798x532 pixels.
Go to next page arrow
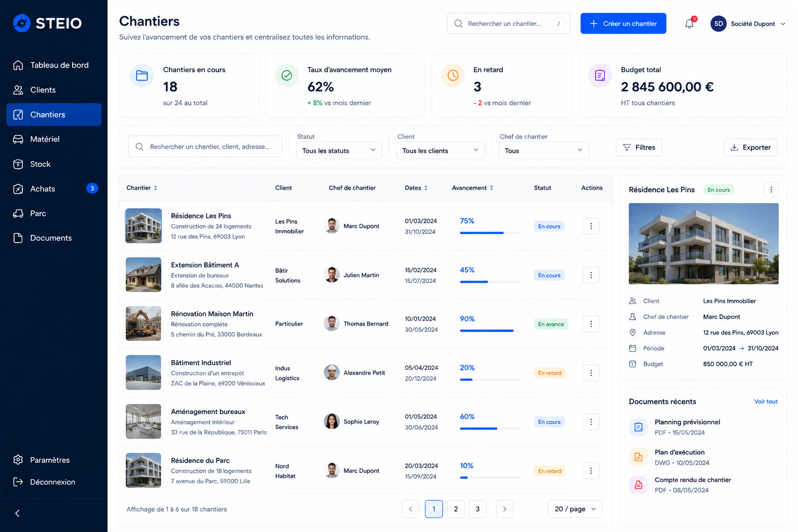coord(504,509)
